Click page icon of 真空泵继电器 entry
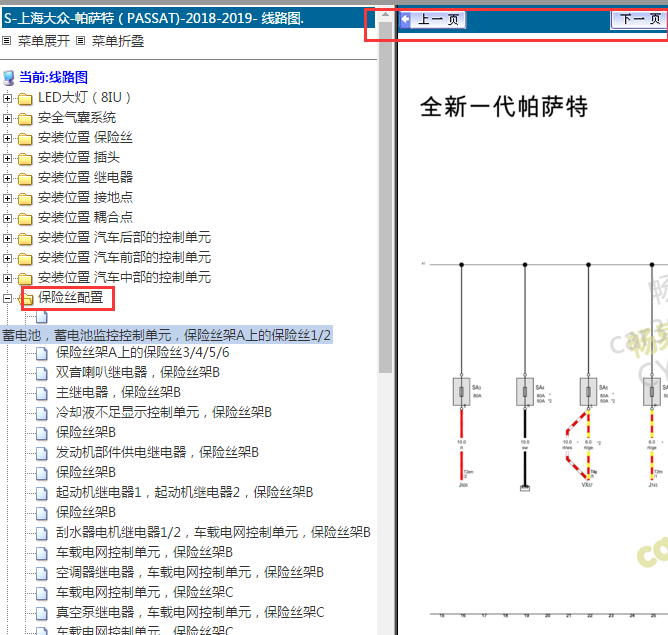The height and width of the screenshot is (635, 668). pyautogui.click(x=42, y=613)
